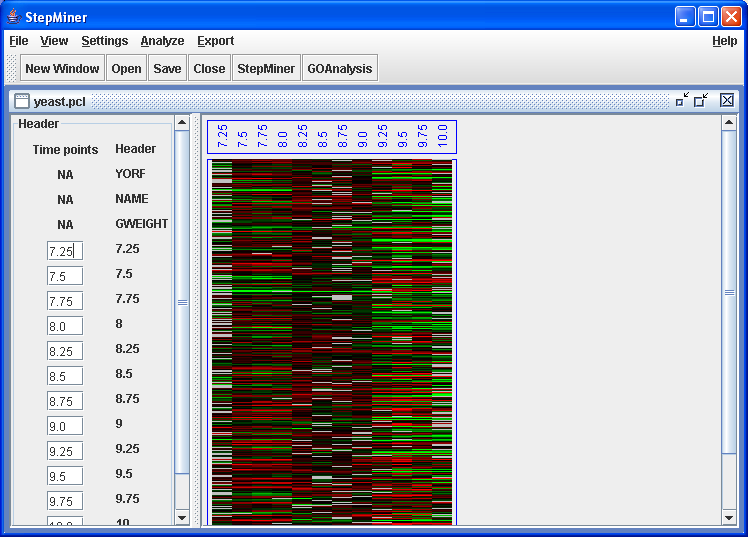Screen dimensions: 748x537
Task: Click the Header panel scroll-down arrow
Action: pos(182,517)
